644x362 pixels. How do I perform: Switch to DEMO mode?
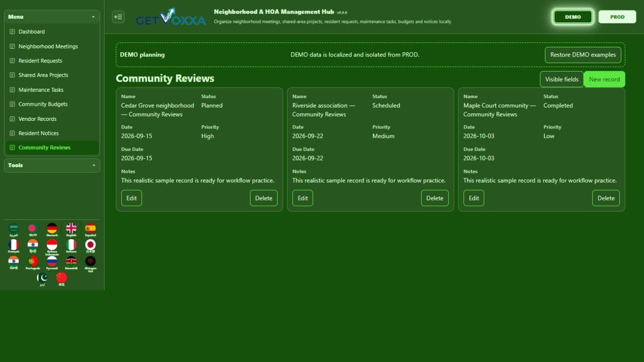pos(573,17)
